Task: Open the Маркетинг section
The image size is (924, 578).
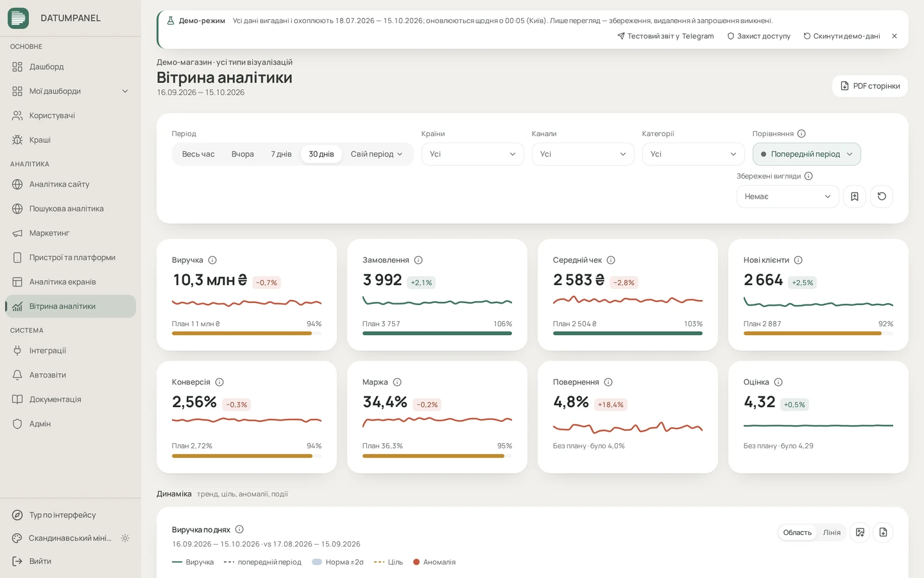Action: 71,233
